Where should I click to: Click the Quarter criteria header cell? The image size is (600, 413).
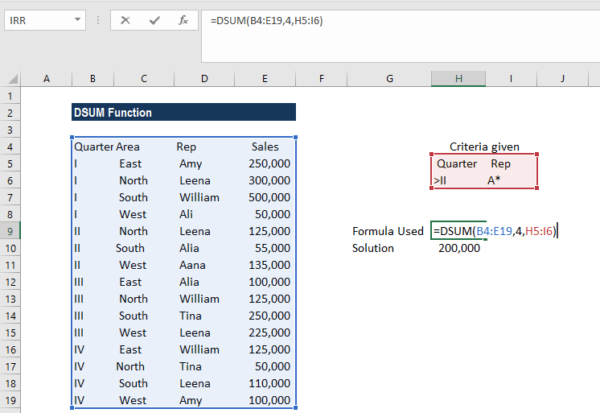click(x=457, y=164)
